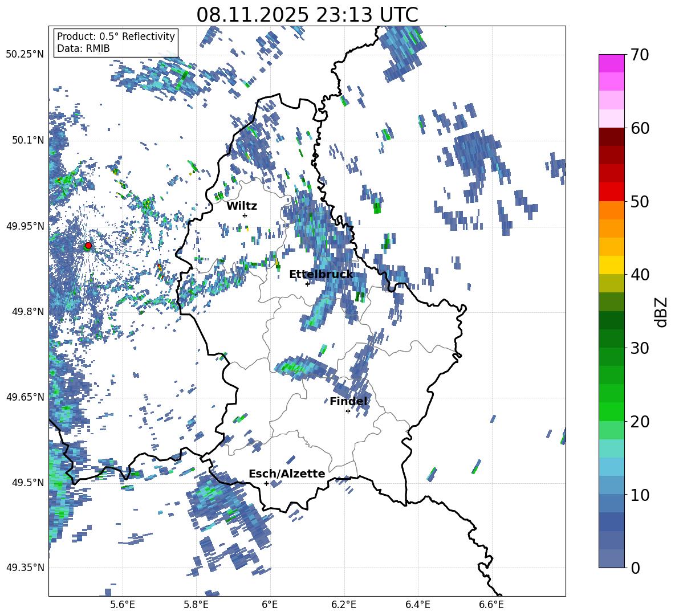Screen dimensions: 675x616
Task: Click the colorbar tick value 0
Action: [636, 568]
